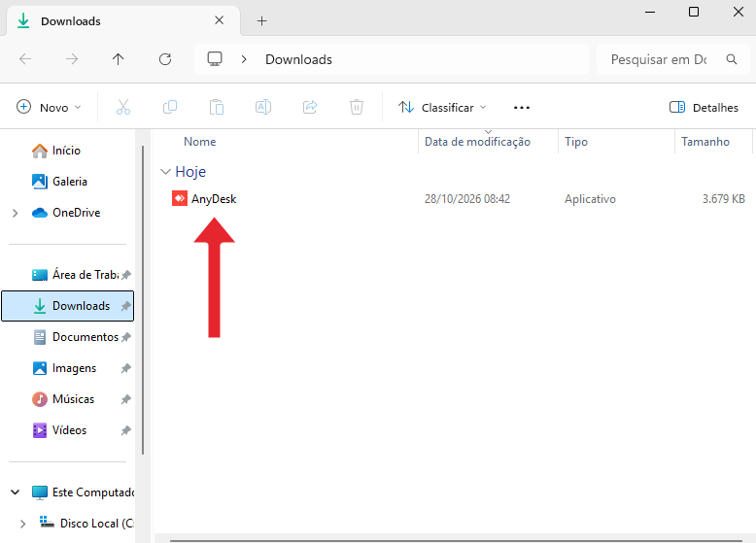
Task: Click the 3.679 KB size cell
Action: [x=723, y=199]
